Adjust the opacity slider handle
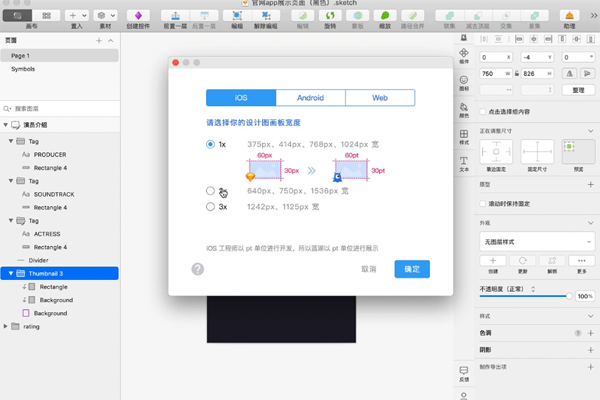The image size is (600, 400). pos(569,296)
